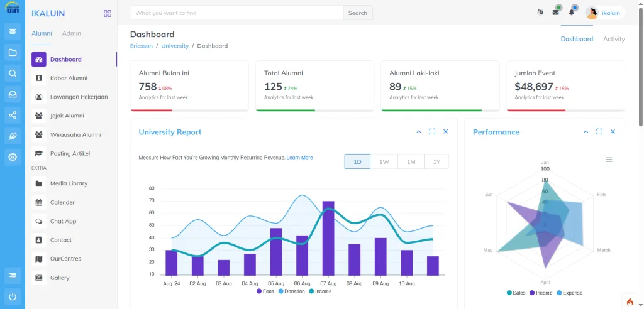The image size is (644, 309).
Task: Click the language translate icon in header
Action: pos(540,13)
